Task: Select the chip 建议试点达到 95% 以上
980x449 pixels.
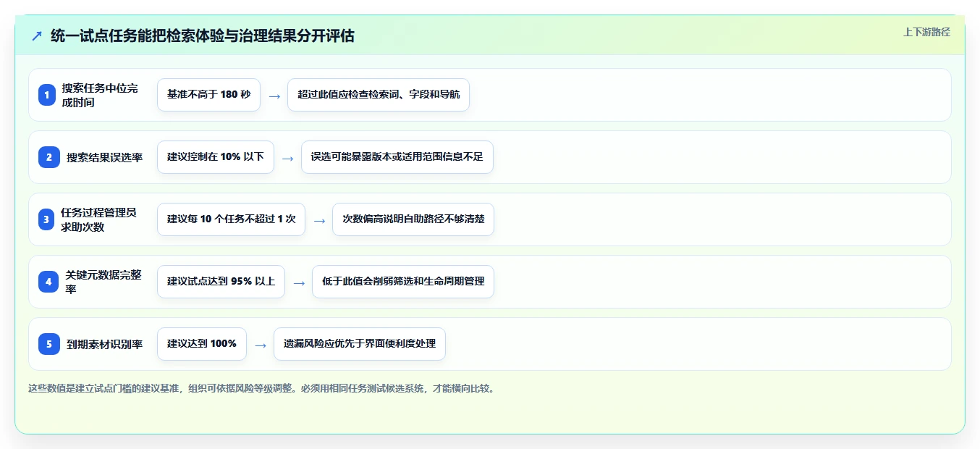Action: (221, 282)
